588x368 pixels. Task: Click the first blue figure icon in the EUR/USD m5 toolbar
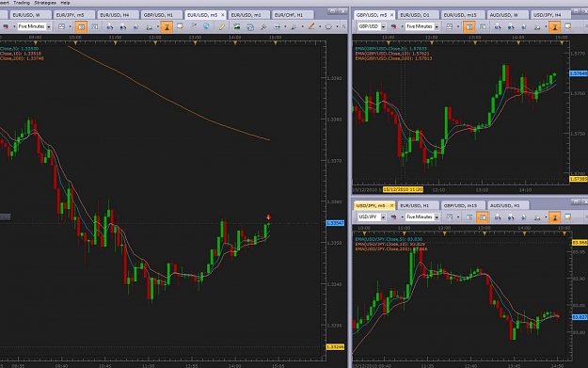[109, 26]
